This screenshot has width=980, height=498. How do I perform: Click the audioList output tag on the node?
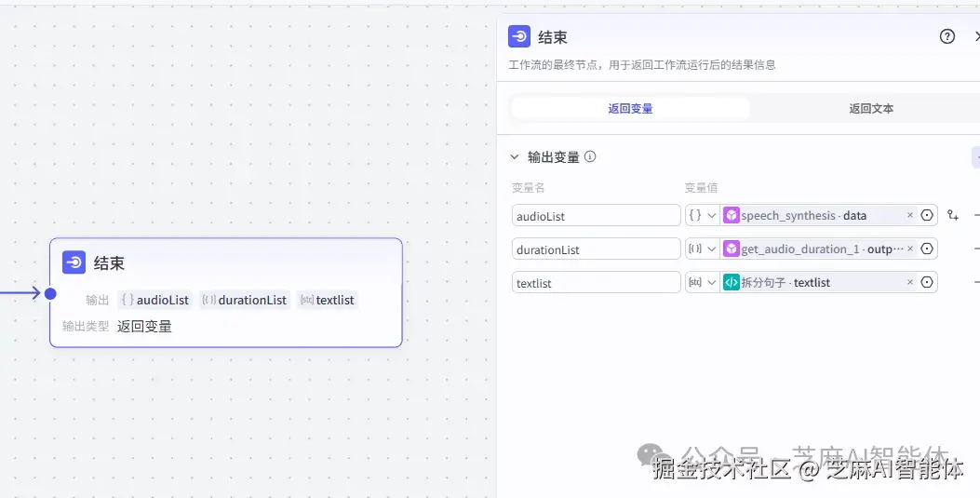click(155, 300)
